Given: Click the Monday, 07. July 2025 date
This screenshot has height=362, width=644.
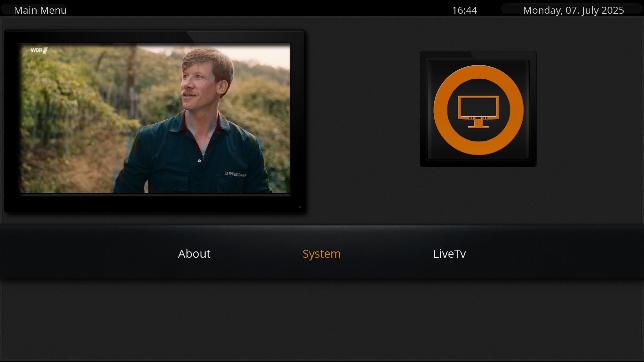Looking at the screenshot, I should tap(573, 10).
